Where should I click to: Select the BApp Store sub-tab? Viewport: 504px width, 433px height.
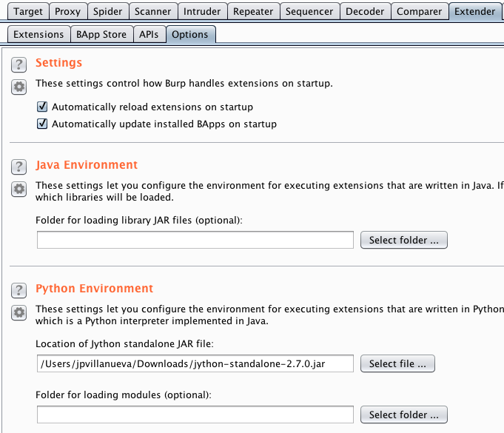(x=102, y=35)
